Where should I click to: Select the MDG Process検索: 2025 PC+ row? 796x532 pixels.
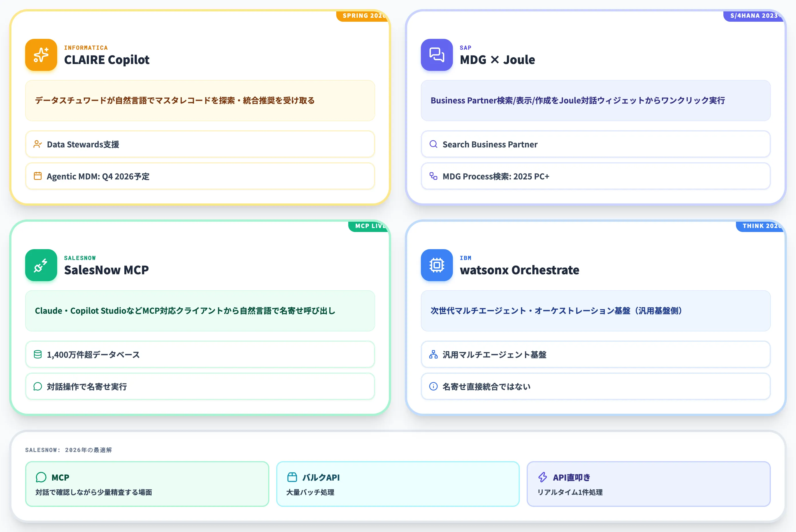tap(595, 176)
